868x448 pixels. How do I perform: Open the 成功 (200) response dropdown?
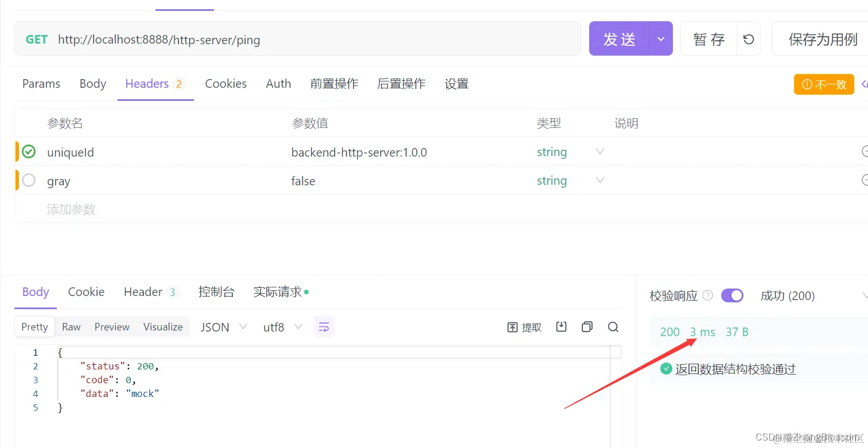813,295
